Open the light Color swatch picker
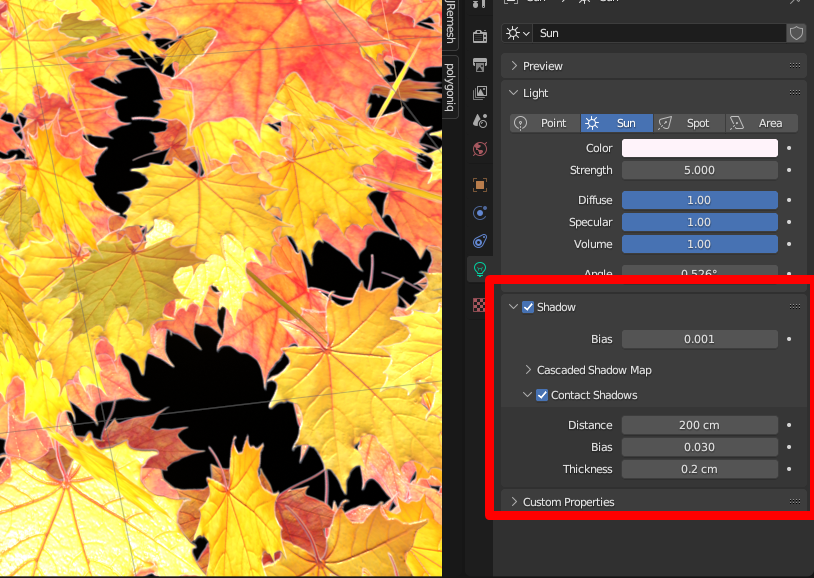 point(699,148)
